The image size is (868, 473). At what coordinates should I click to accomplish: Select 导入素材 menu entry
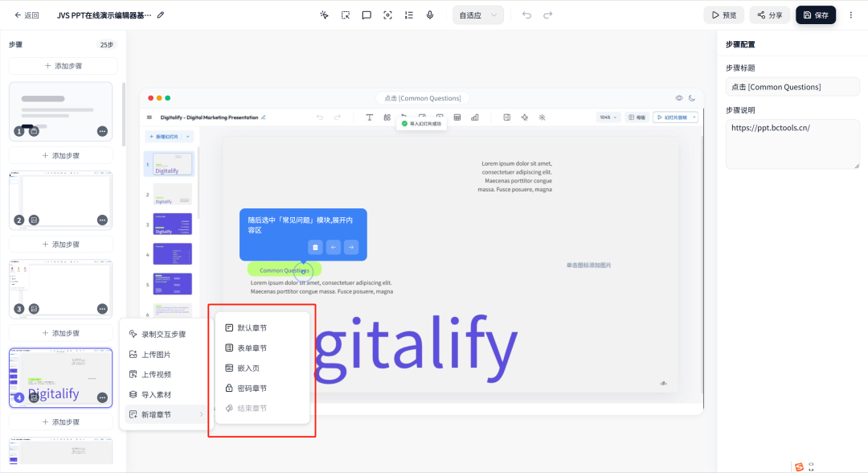pos(166,394)
